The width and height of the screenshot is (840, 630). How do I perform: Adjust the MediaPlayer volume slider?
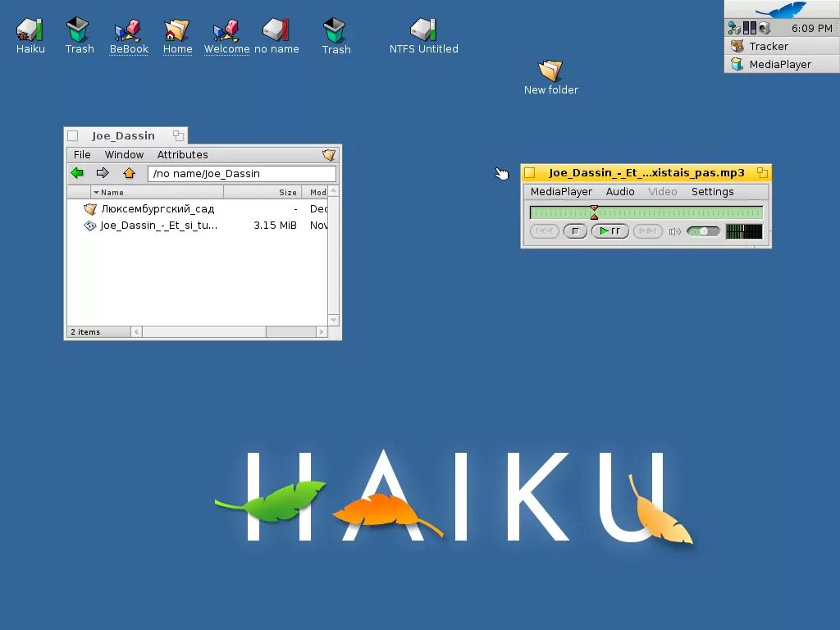[x=703, y=231]
